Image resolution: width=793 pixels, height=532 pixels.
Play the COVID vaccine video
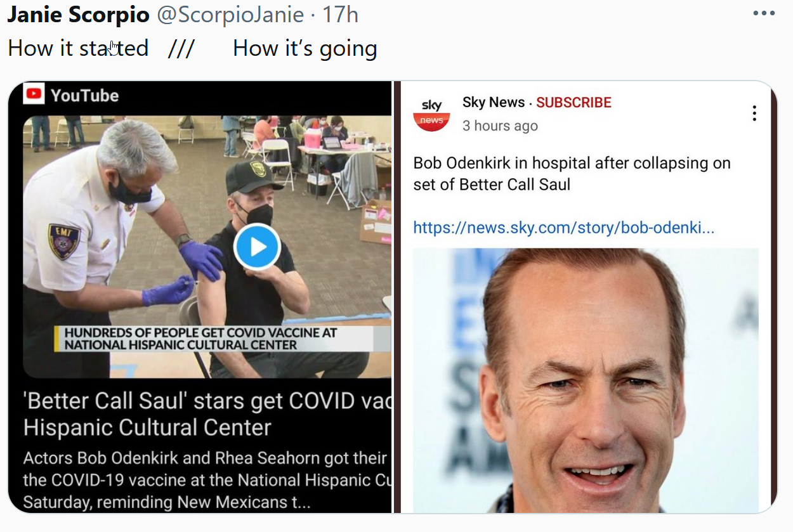coord(257,247)
